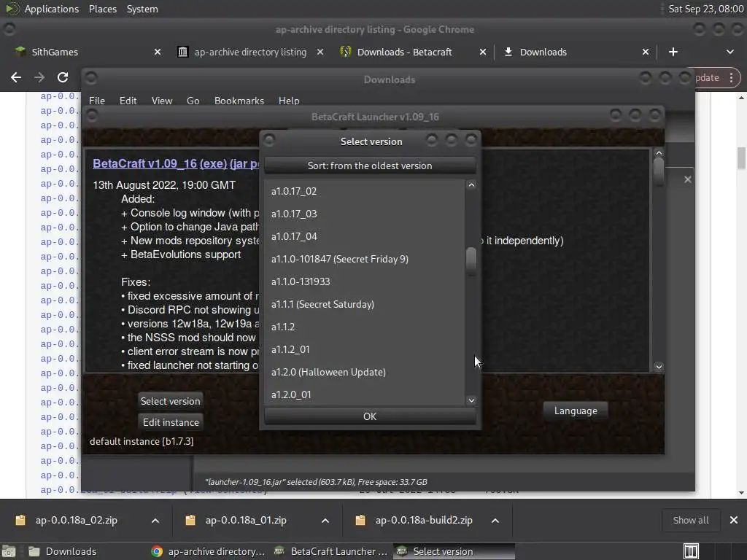Open Bookmarks menu in Downloads window
Screen dimensions: 747x560
tap(239, 101)
